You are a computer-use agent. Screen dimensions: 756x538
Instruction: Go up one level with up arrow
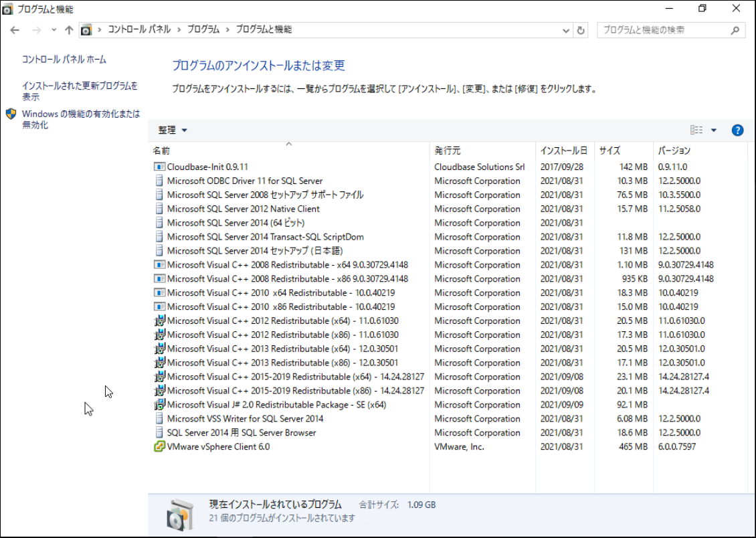pyautogui.click(x=69, y=30)
